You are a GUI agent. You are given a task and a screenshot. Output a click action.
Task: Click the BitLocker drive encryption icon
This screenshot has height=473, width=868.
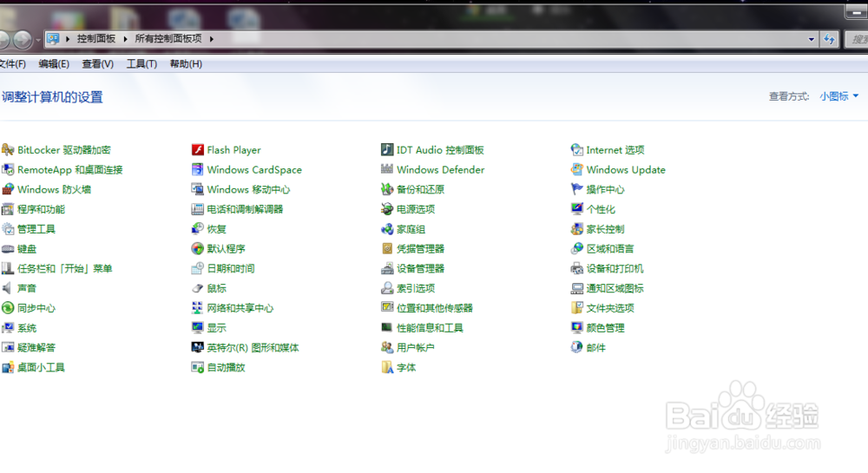point(8,150)
